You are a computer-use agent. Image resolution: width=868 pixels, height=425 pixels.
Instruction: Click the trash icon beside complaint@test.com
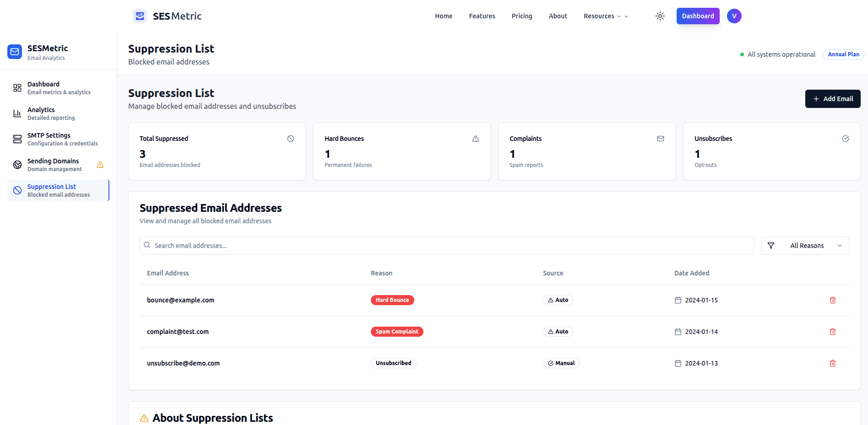833,332
